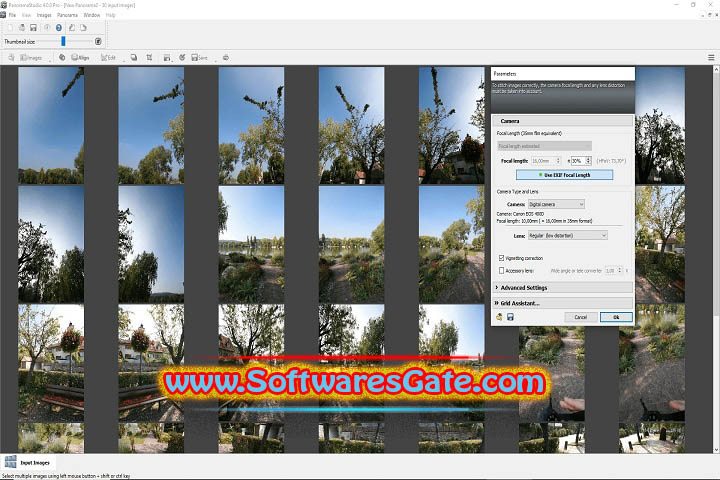
Task: Toggle the Vignetting correction checkbox
Action: tap(501, 258)
